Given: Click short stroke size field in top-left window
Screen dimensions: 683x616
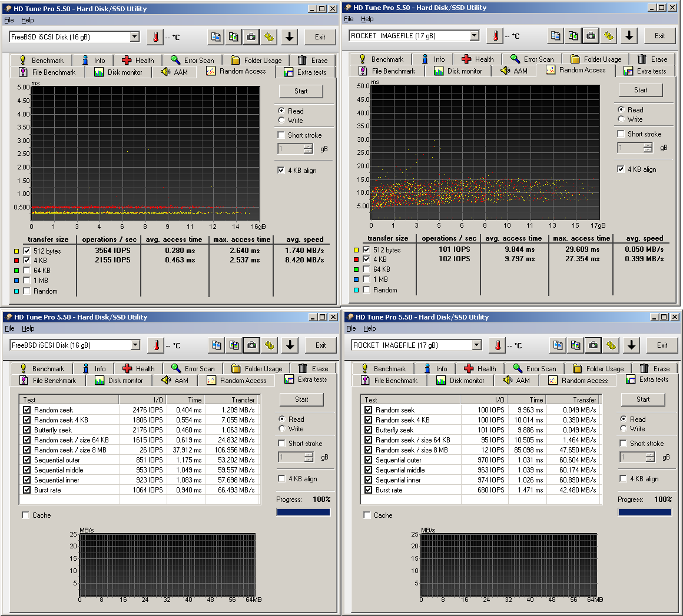Looking at the screenshot, I should 290,149.
